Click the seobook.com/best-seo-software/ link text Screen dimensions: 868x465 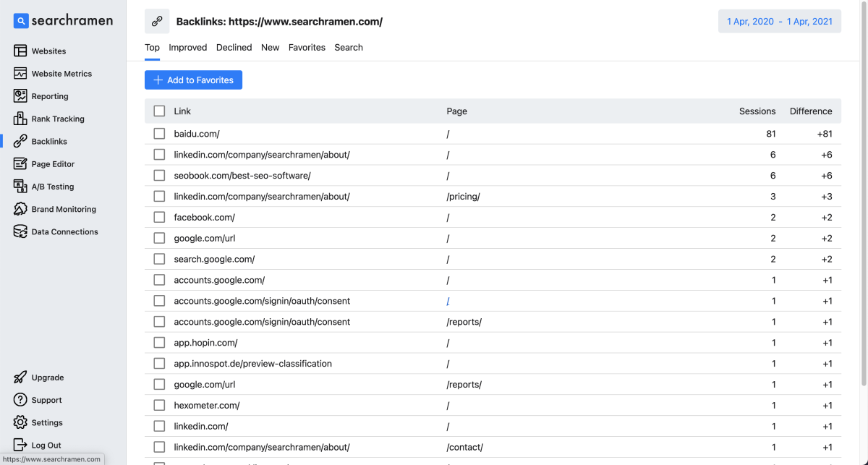tap(242, 176)
